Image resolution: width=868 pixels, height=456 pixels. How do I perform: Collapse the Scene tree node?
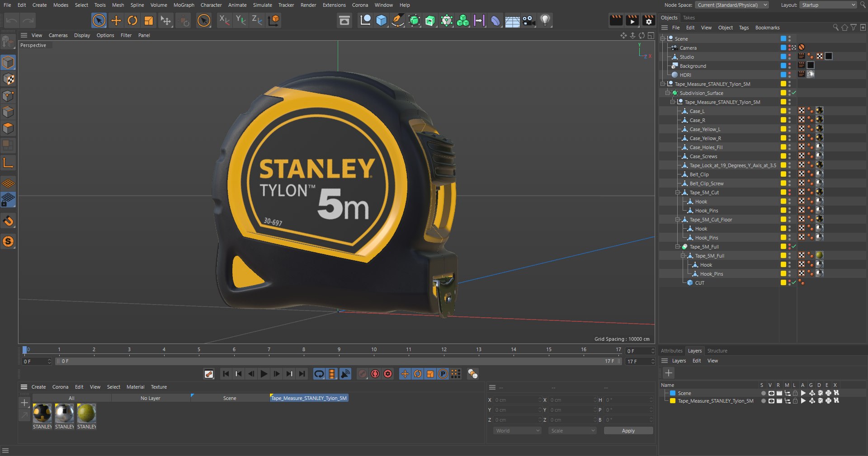click(x=663, y=39)
